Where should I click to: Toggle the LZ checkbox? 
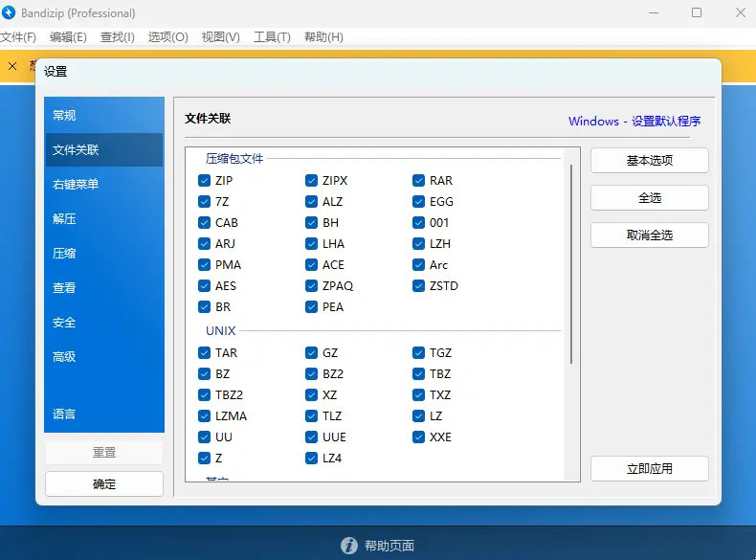pyautogui.click(x=418, y=415)
